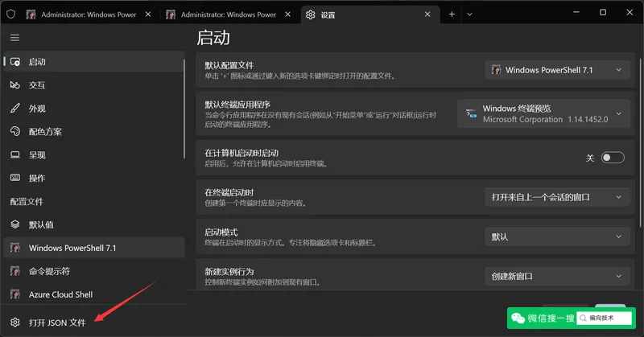Open the 启动 startup settings page
Viewport: 644px width, 337px height.
pyautogui.click(x=94, y=62)
